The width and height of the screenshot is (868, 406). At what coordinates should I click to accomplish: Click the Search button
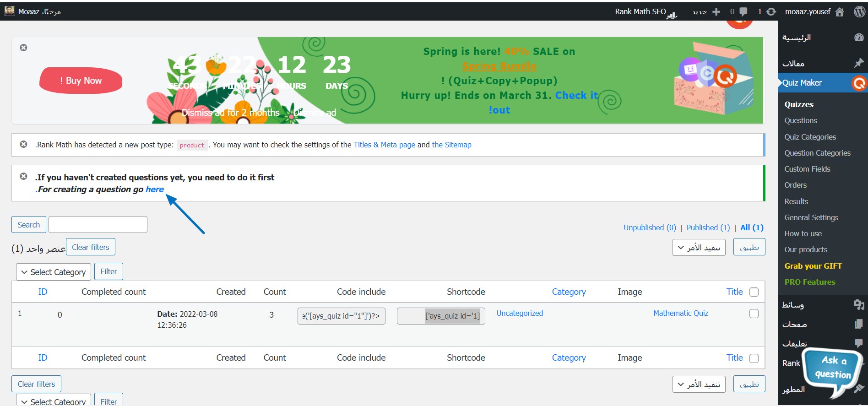pos(29,225)
